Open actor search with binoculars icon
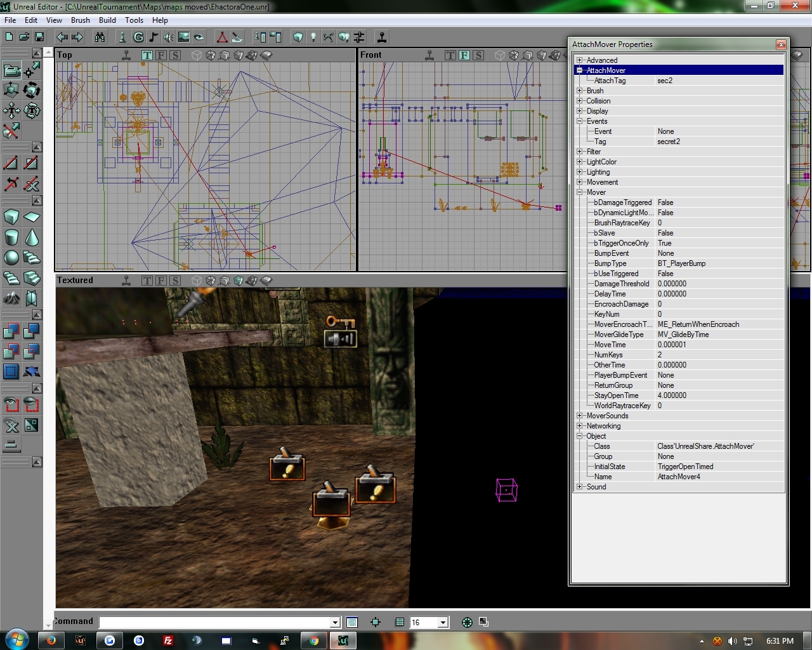 click(100, 37)
